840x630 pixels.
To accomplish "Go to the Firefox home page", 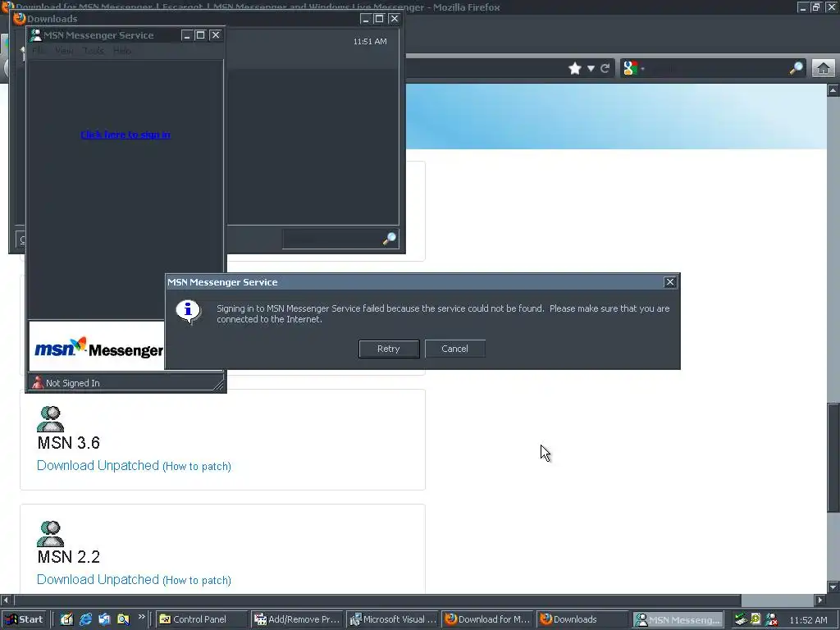I will click(824, 68).
